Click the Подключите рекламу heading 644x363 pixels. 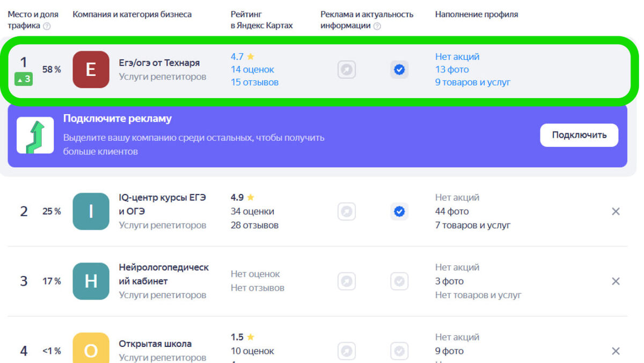click(x=118, y=118)
